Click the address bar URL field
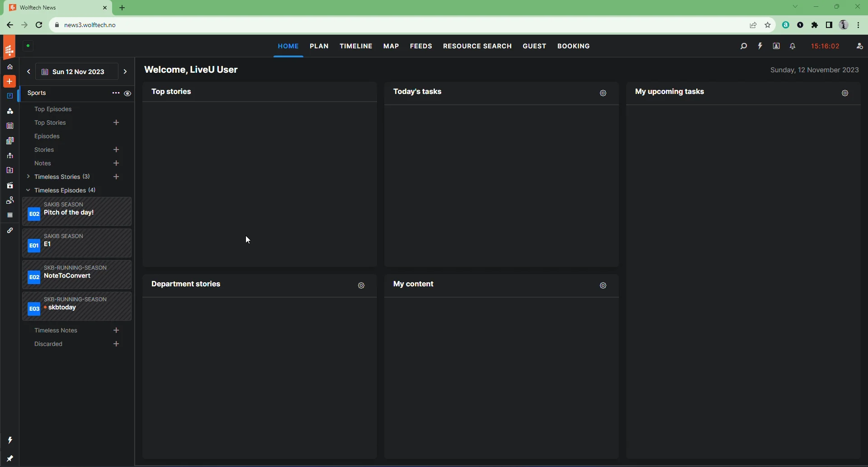Viewport: 868px width, 467px height. pos(398,25)
